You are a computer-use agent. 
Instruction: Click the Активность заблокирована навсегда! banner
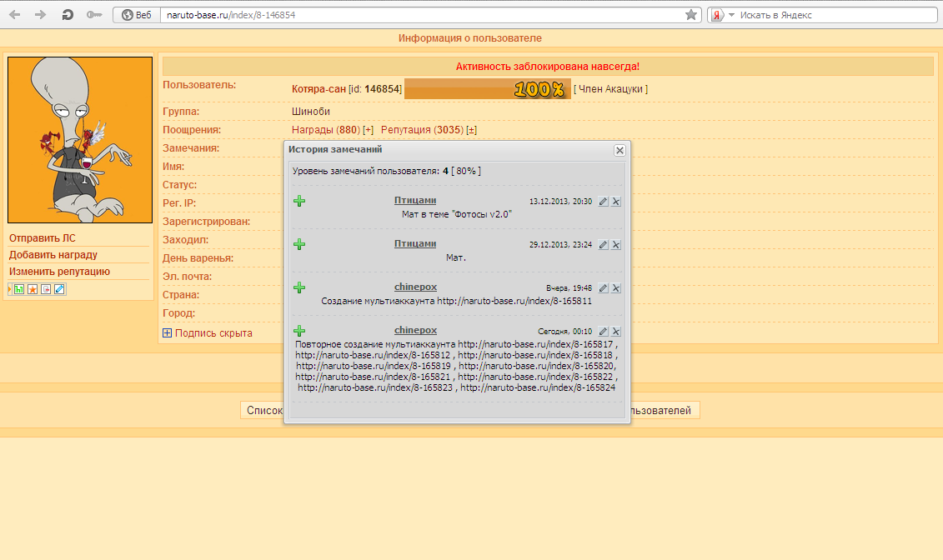tap(547, 66)
